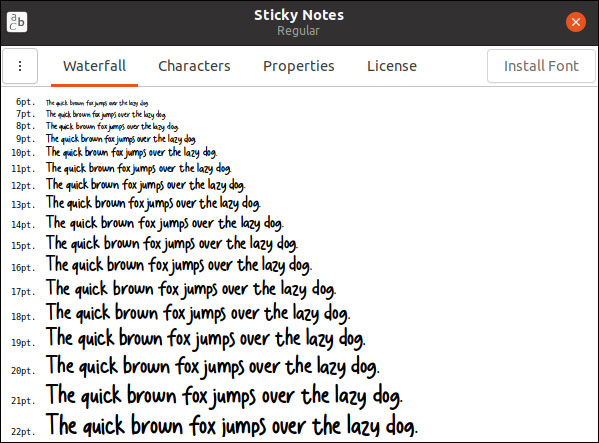Click the 9pt sample sentence
The width and height of the screenshot is (599, 443).
pos(121,139)
